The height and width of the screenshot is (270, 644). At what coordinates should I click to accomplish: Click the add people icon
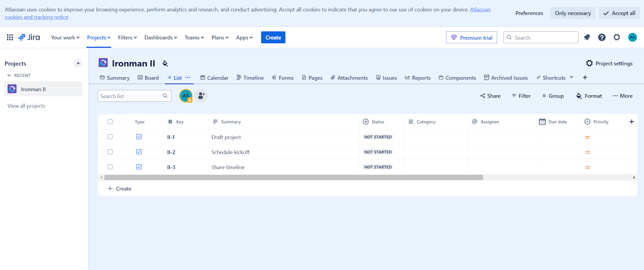click(201, 96)
